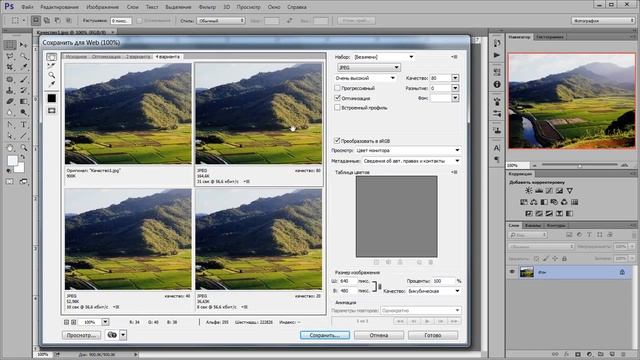The width and height of the screenshot is (640, 360).
Task: Select the Slice Select tool in the dialog
Action: tap(51, 66)
